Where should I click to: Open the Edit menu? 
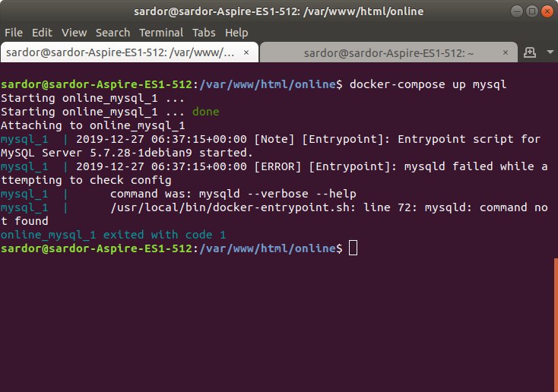pyautogui.click(x=42, y=33)
